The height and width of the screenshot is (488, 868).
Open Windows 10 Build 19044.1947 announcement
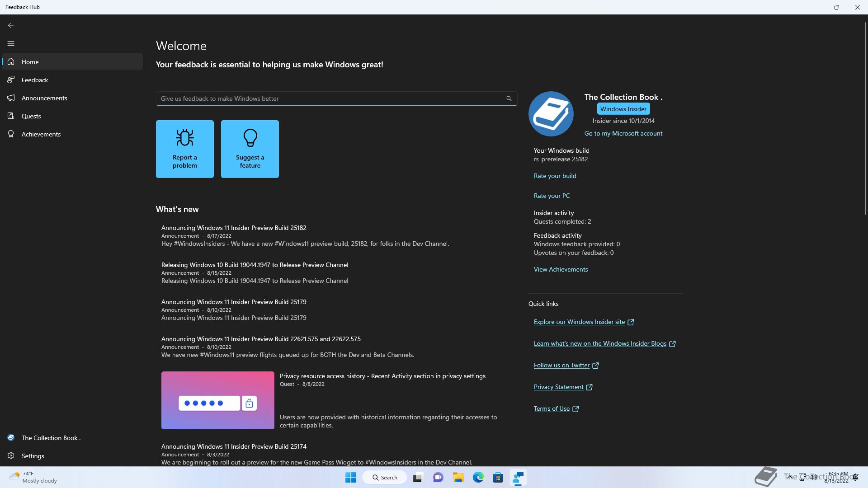336,272
